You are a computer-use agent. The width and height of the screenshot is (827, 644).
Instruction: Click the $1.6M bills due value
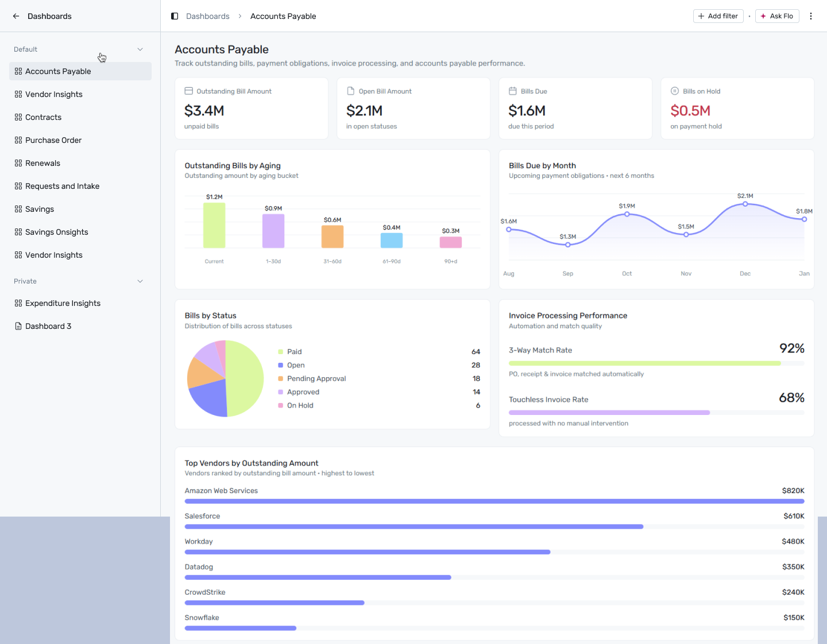[527, 110]
